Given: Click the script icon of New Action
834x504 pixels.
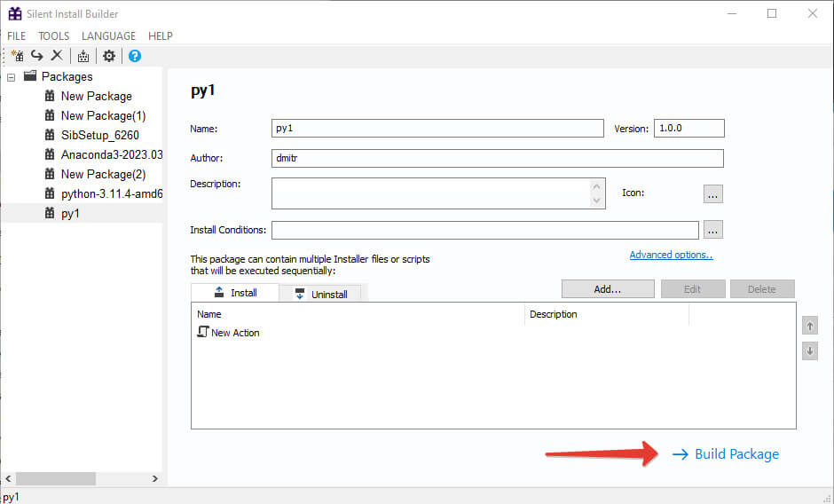Looking at the screenshot, I should [x=202, y=332].
